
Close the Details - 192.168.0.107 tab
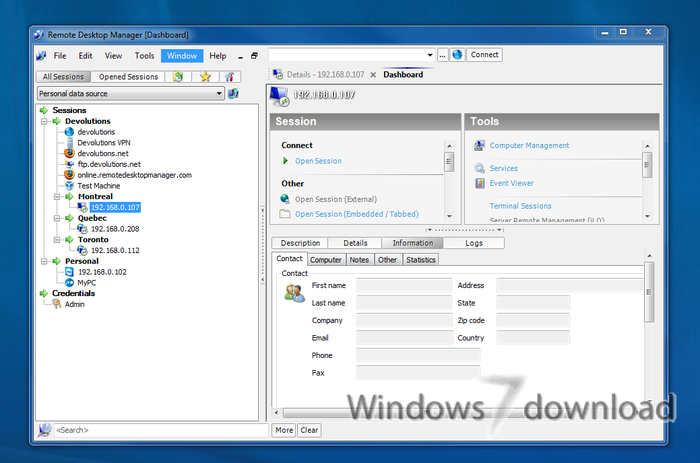373,75
